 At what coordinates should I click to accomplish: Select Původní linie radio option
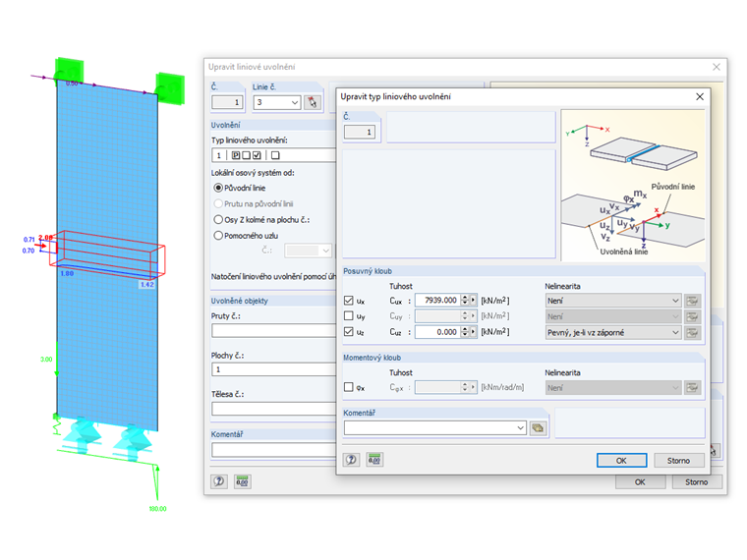pyautogui.click(x=218, y=188)
